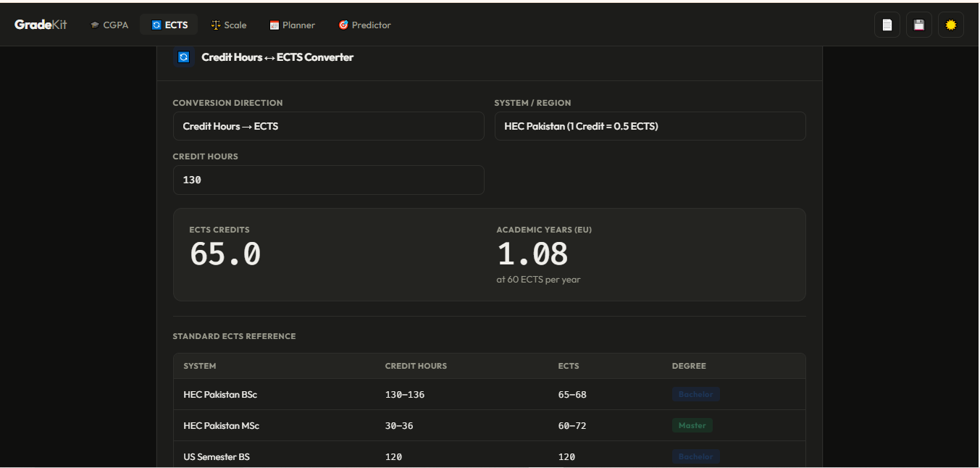
Task: Open the CGPA tab
Action: [x=109, y=25]
